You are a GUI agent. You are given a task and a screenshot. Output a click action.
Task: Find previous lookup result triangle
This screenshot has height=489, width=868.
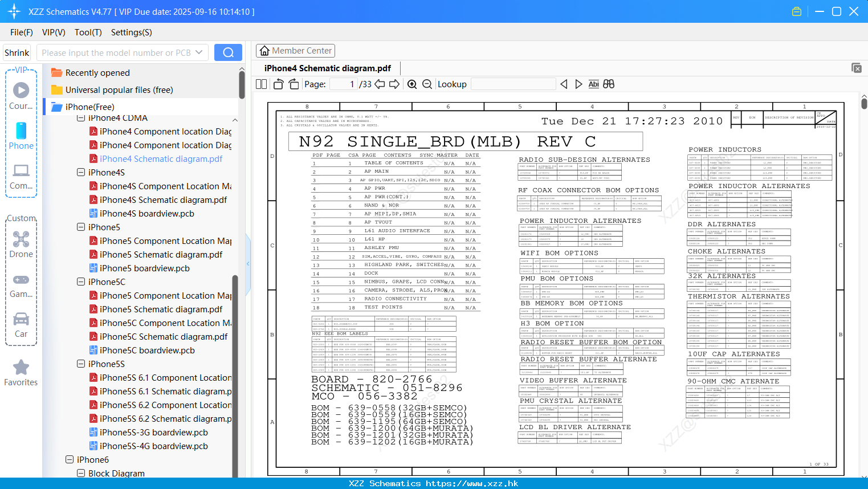click(x=564, y=84)
